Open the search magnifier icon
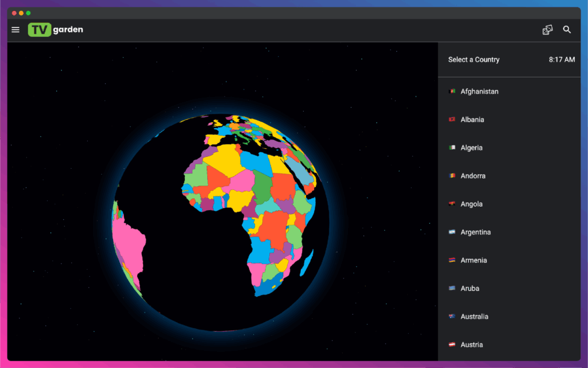Image resolution: width=588 pixels, height=368 pixels. (x=567, y=30)
